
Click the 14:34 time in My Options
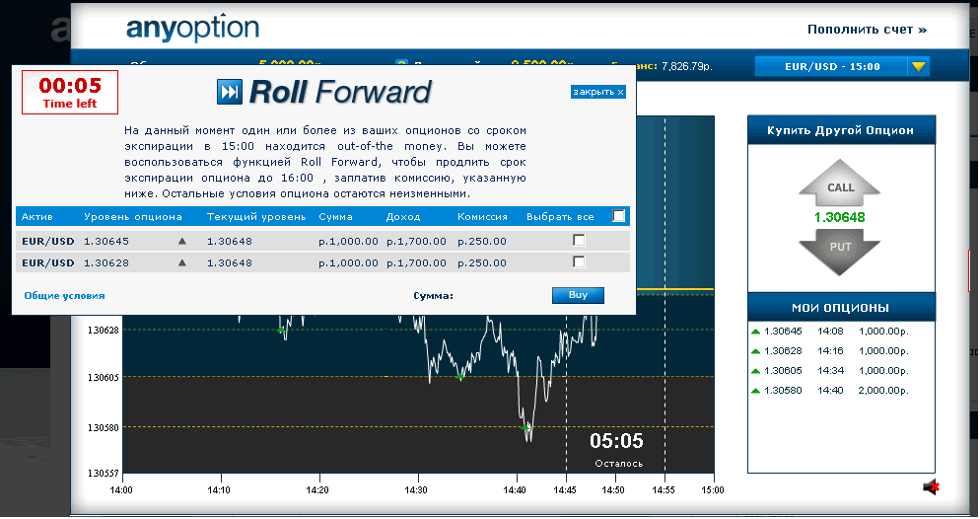830,371
